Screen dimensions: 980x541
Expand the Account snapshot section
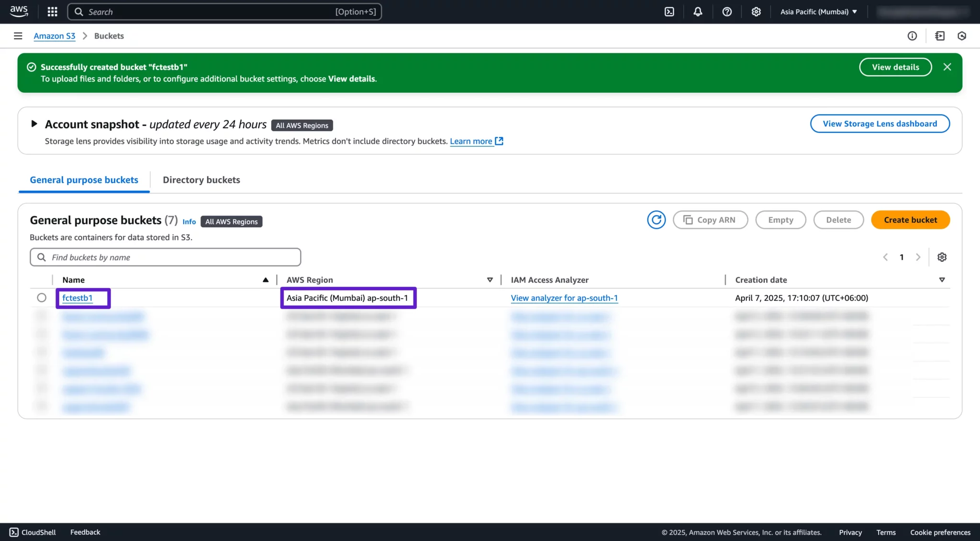(x=34, y=124)
